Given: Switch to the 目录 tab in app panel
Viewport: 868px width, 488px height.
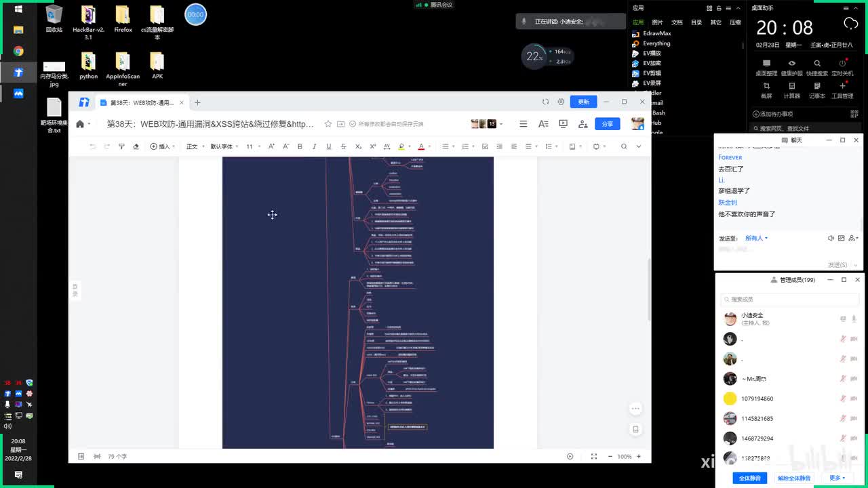Looking at the screenshot, I should tap(696, 22).
